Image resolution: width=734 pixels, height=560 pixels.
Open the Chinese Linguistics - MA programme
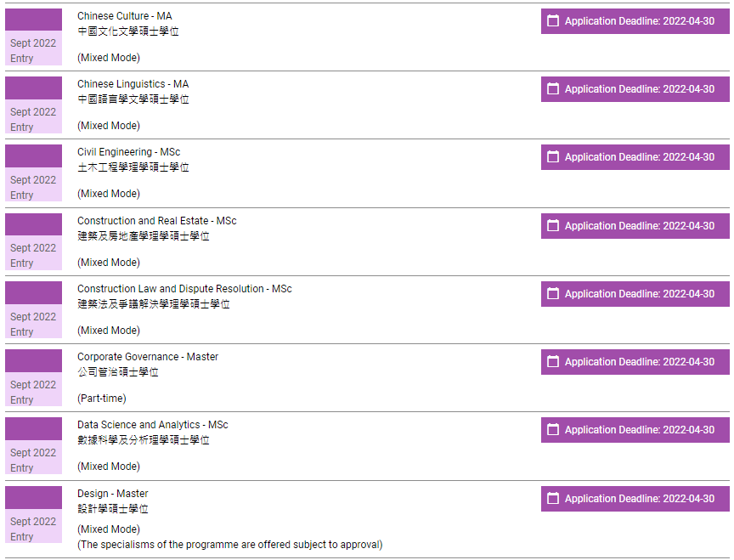(x=133, y=84)
